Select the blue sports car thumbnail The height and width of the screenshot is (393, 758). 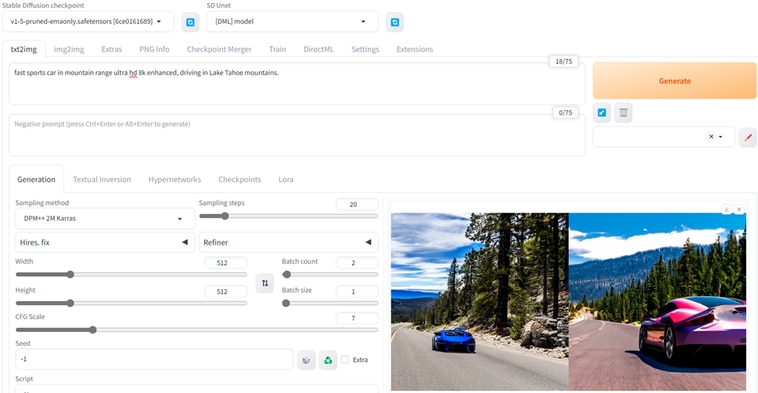pos(480,302)
